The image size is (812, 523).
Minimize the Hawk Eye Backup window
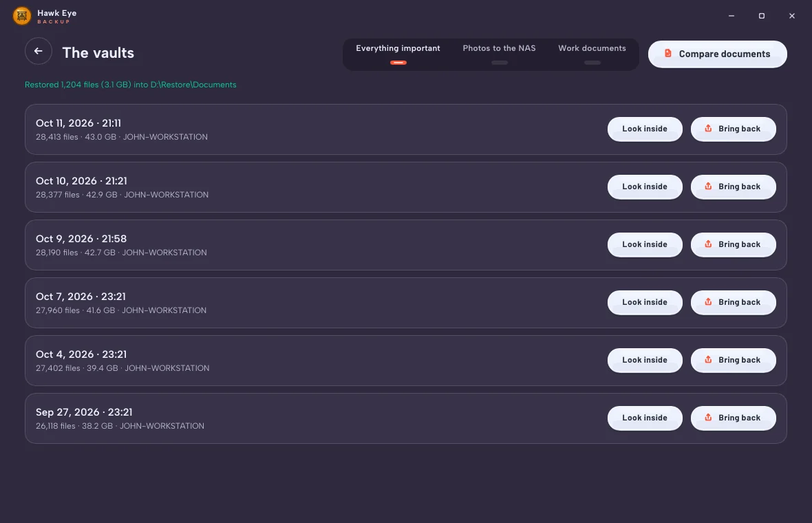point(731,16)
